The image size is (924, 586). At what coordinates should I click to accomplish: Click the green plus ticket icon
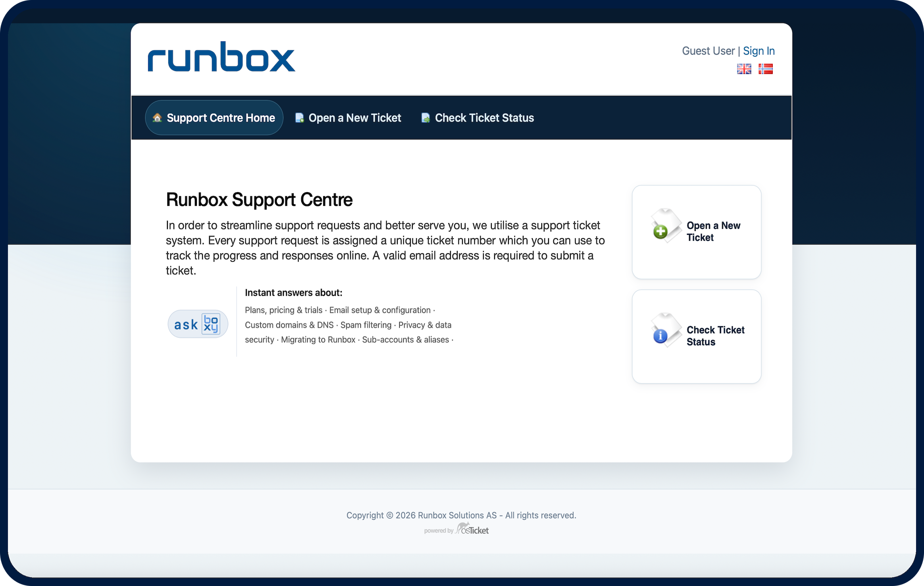[666, 226]
